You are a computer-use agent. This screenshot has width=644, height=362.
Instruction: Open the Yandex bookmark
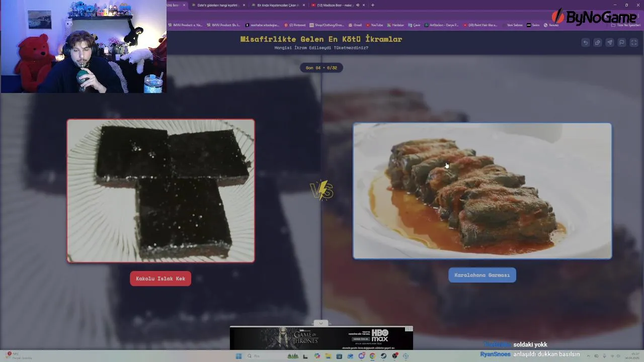[551, 25]
